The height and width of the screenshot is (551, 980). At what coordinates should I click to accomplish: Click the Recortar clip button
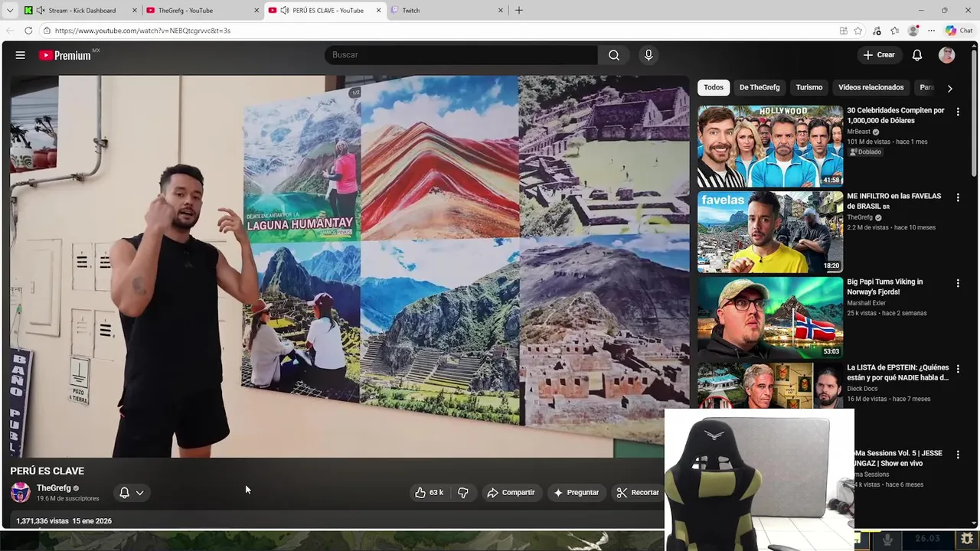(x=638, y=493)
